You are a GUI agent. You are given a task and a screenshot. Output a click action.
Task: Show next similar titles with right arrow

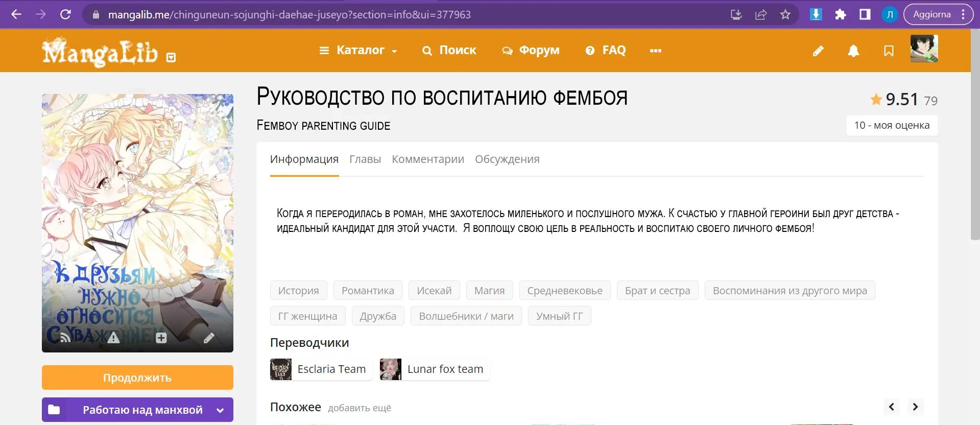pyautogui.click(x=915, y=407)
